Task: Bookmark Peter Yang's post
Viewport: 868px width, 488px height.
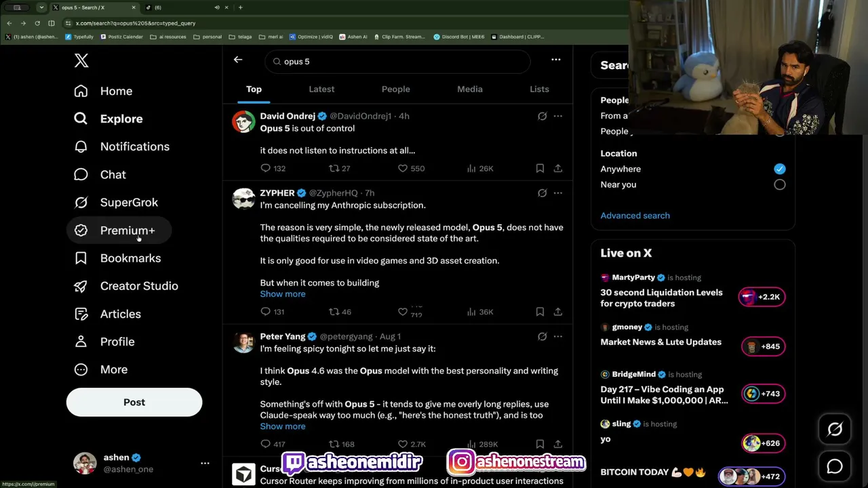Action: coord(540,444)
